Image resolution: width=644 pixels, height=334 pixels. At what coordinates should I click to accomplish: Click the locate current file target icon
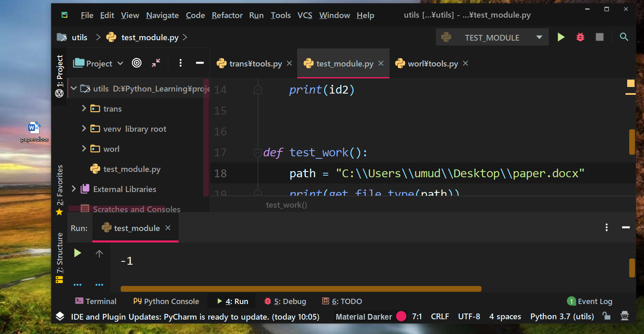click(x=137, y=63)
